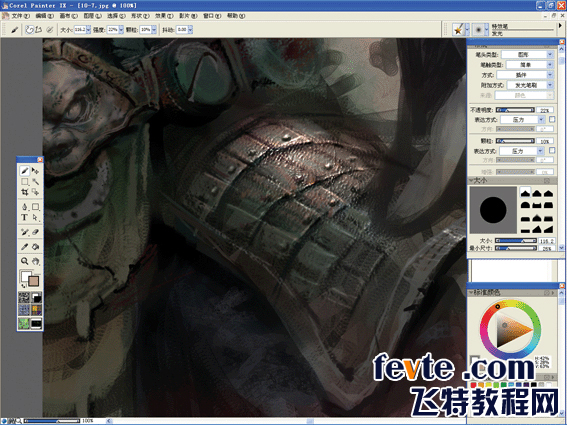Click the glow brush variant icon
Screen dimensions: 567x425
click(x=478, y=30)
